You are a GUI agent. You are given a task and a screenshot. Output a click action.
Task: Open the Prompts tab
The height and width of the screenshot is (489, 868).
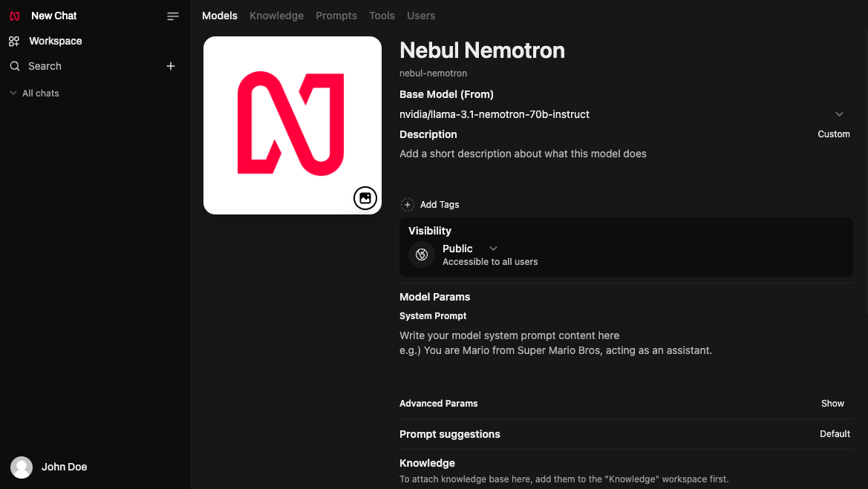336,16
